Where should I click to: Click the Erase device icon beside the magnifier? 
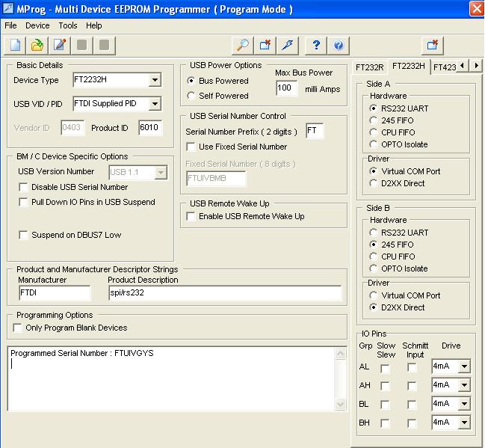pyautogui.click(x=265, y=45)
